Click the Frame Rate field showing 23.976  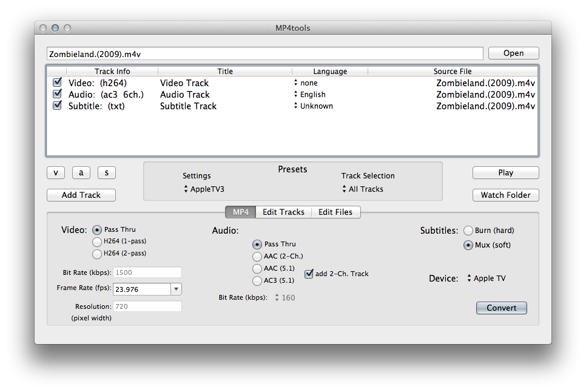pos(142,289)
